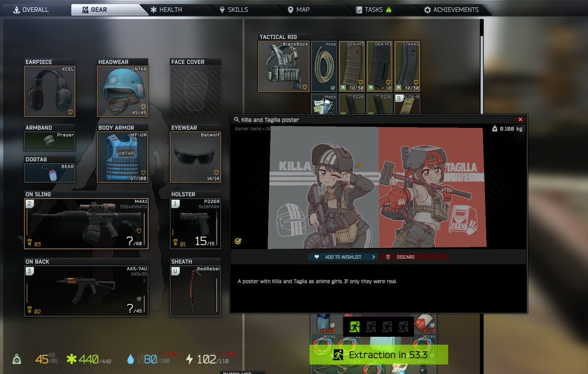Select the Meds item in rig
The height and width of the screenshot is (374, 588).
click(x=324, y=104)
